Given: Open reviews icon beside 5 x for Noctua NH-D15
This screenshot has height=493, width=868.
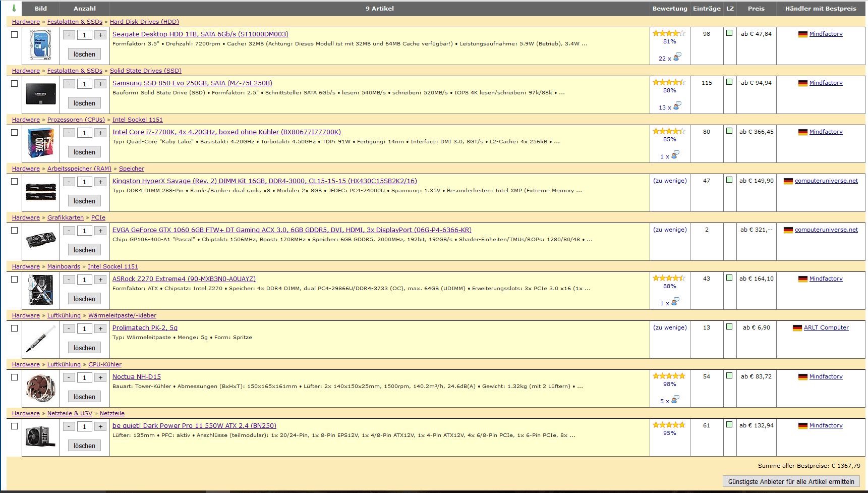Looking at the screenshot, I should tap(676, 400).
